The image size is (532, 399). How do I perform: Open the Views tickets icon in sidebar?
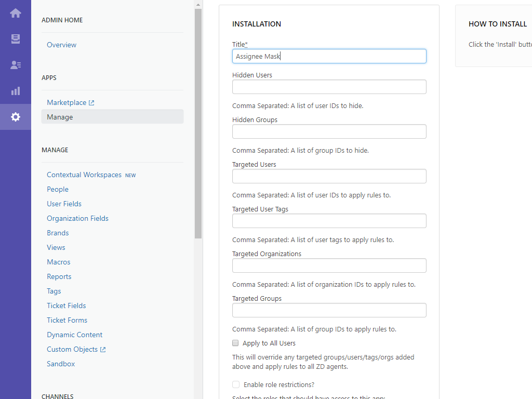pyautogui.click(x=16, y=39)
